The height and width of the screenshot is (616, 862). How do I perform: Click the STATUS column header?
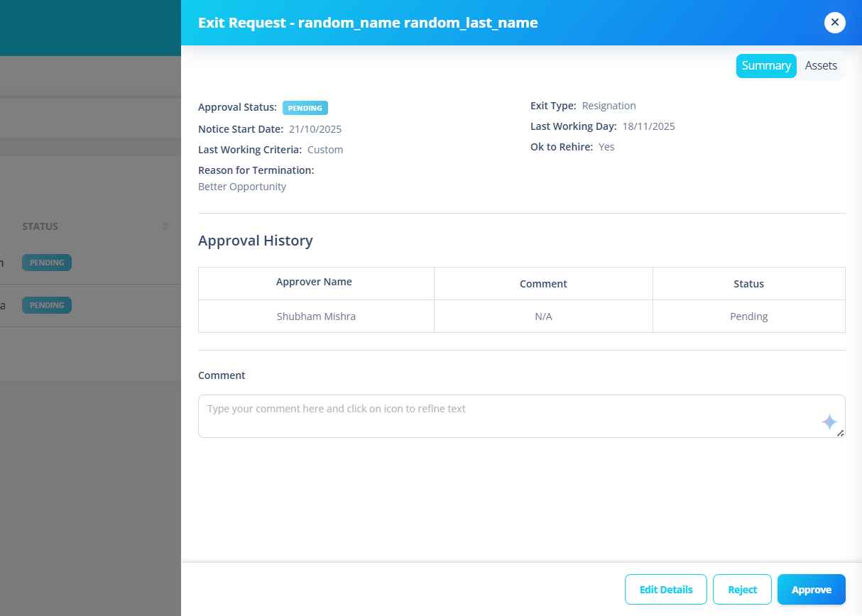pyautogui.click(x=40, y=226)
